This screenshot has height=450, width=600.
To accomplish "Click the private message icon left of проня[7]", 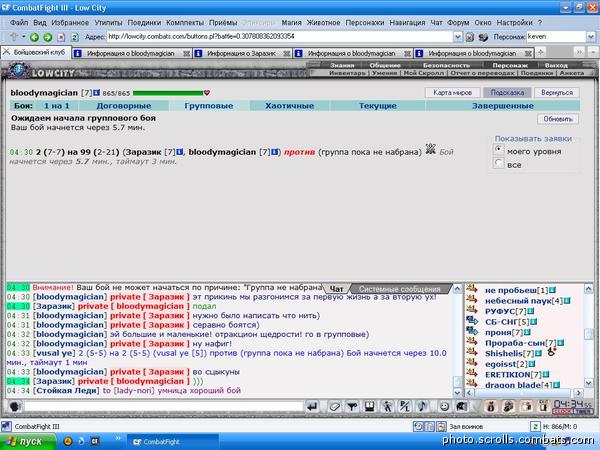I will point(472,331).
